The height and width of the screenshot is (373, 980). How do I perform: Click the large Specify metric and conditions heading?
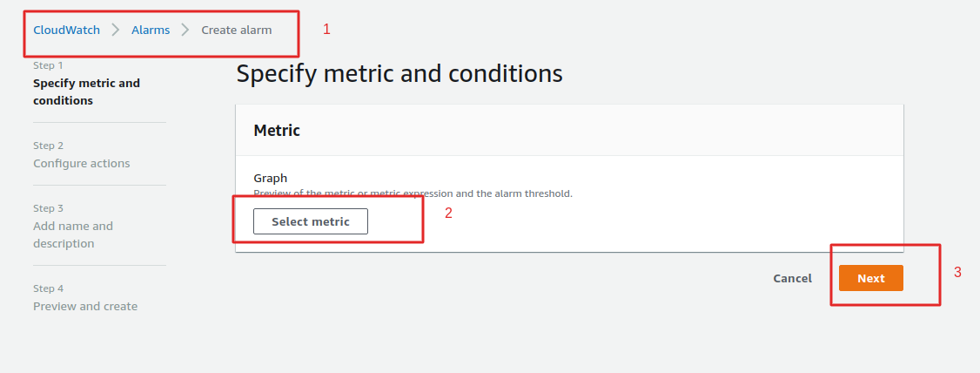coord(399,74)
